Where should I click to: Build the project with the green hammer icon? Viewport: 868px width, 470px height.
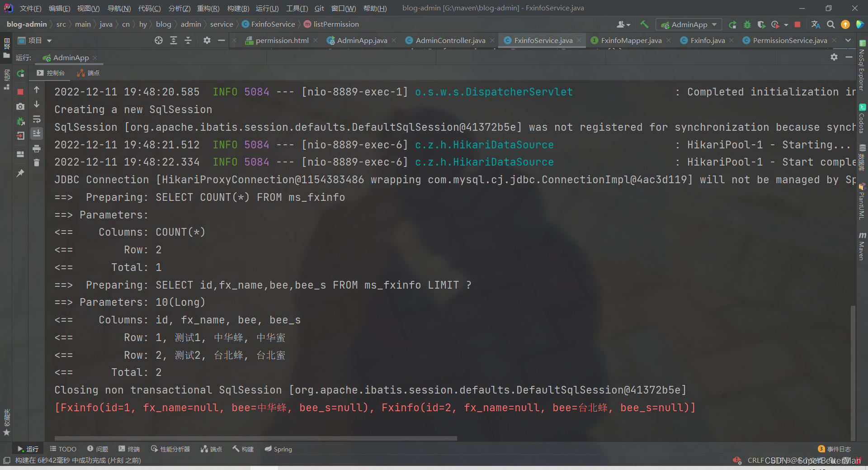(x=644, y=24)
